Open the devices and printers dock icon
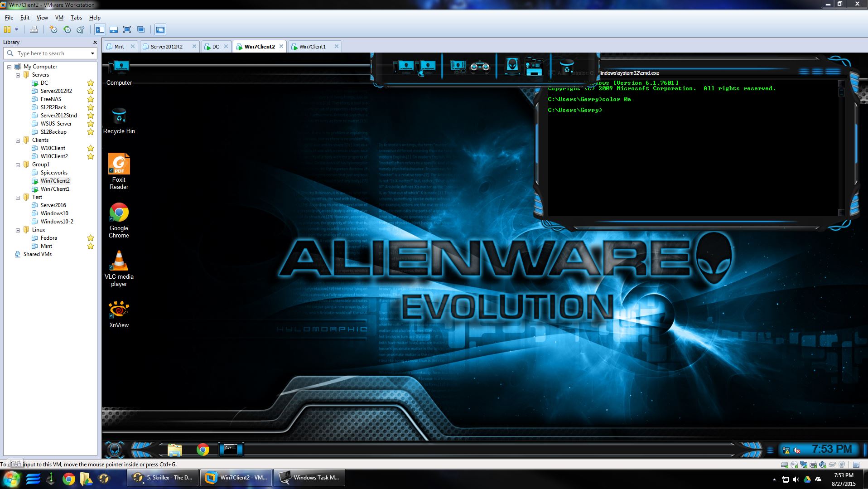Image resolution: width=868 pixels, height=489 pixels. (x=534, y=67)
